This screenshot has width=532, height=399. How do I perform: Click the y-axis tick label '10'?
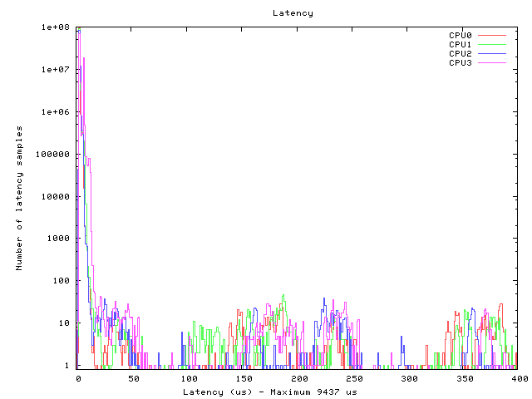pyautogui.click(x=64, y=323)
